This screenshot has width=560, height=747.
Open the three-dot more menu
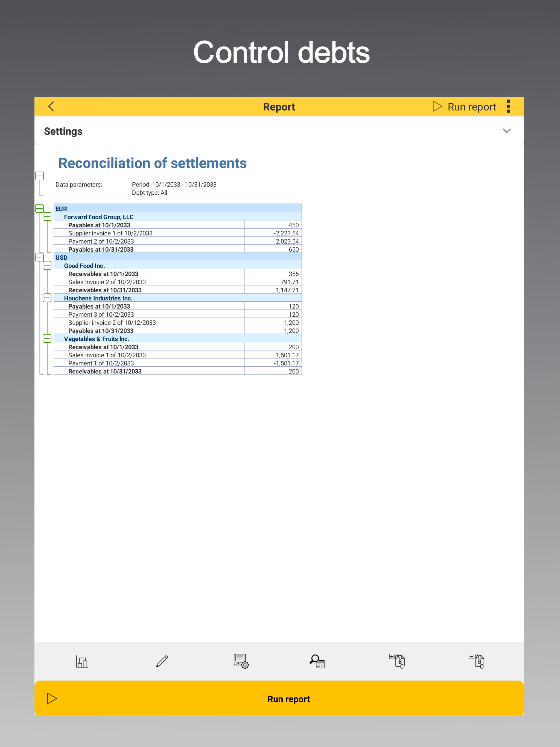(x=508, y=107)
